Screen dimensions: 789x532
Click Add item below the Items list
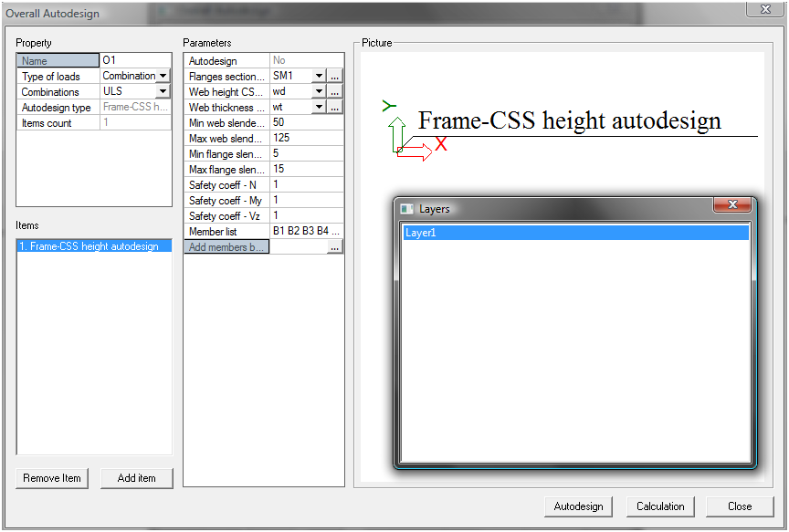tap(136, 477)
